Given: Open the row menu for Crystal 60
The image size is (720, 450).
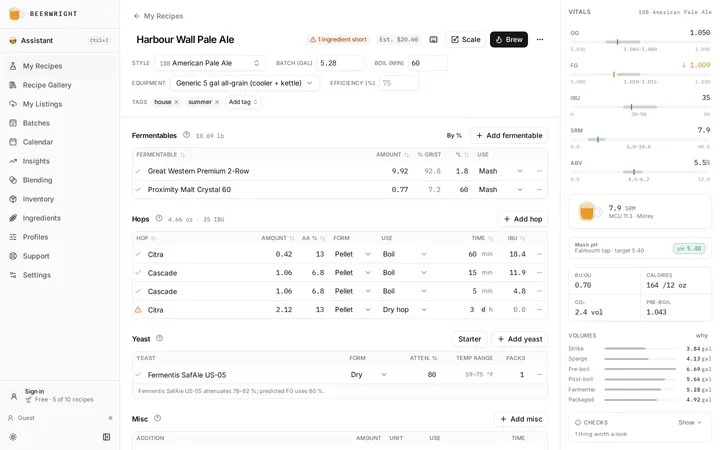Looking at the screenshot, I should [x=540, y=189].
